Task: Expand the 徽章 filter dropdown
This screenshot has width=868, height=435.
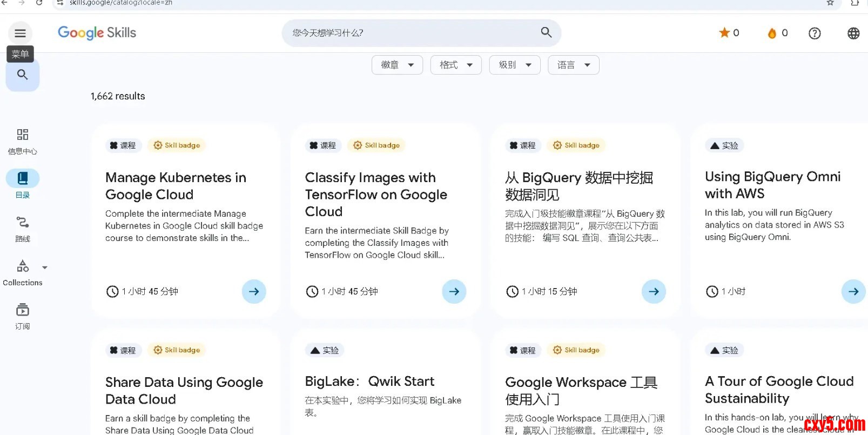Action: 397,65
